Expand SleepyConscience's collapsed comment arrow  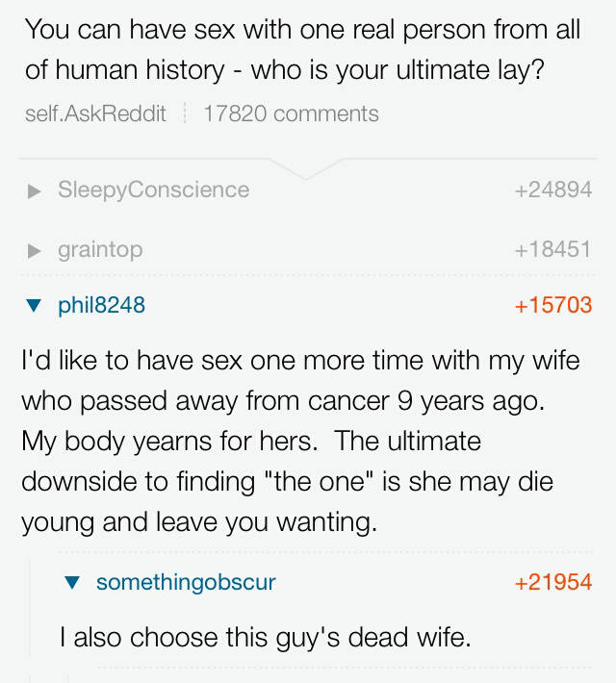[34, 190]
